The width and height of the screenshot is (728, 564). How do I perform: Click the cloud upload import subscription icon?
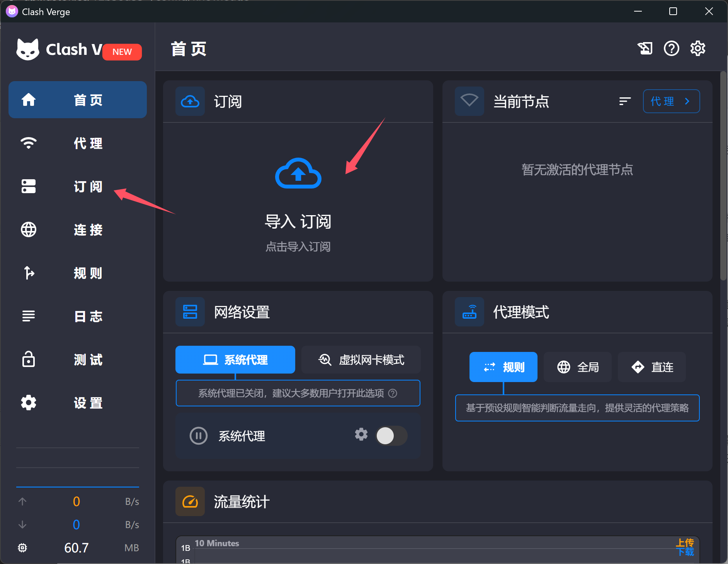click(x=298, y=173)
